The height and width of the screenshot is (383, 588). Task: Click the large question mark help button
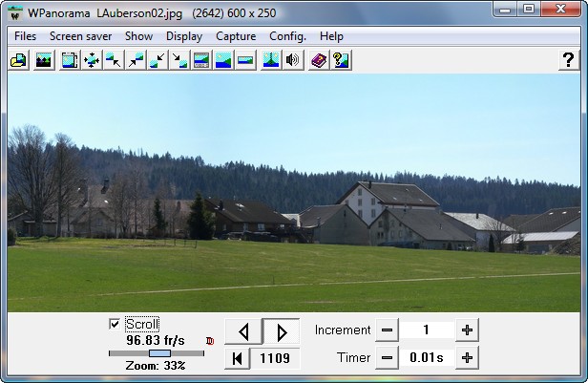point(569,60)
